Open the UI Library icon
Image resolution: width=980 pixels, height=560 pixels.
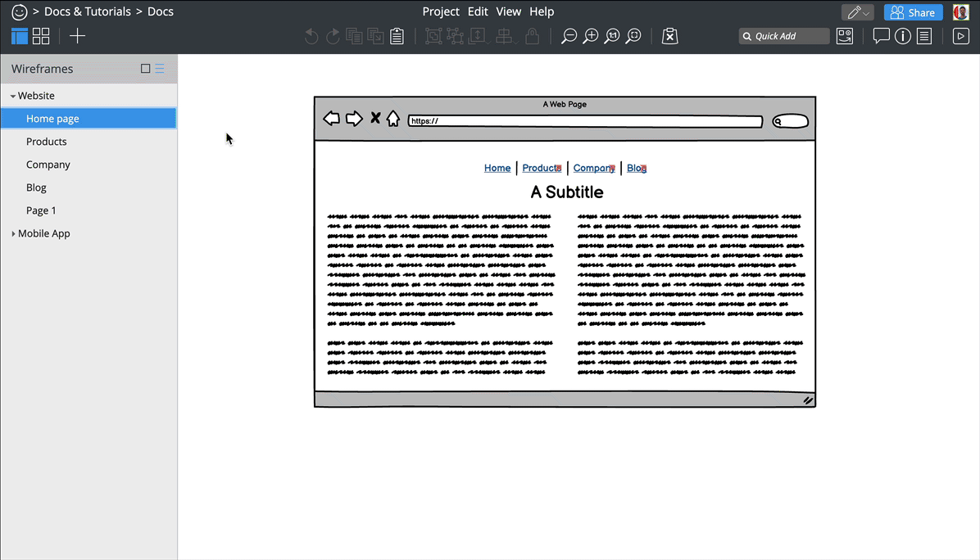pyautogui.click(x=845, y=36)
